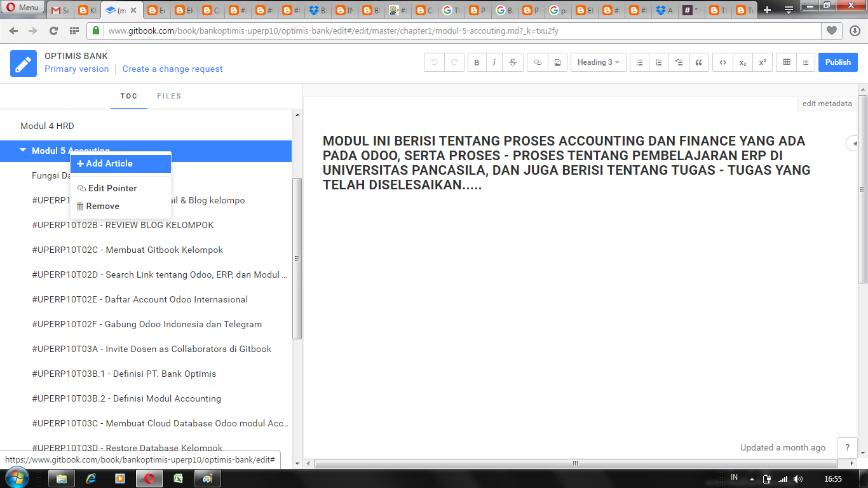
Task: Open #UPERP10T02E Daftar Account Odoo Internasional
Action: 140,299
